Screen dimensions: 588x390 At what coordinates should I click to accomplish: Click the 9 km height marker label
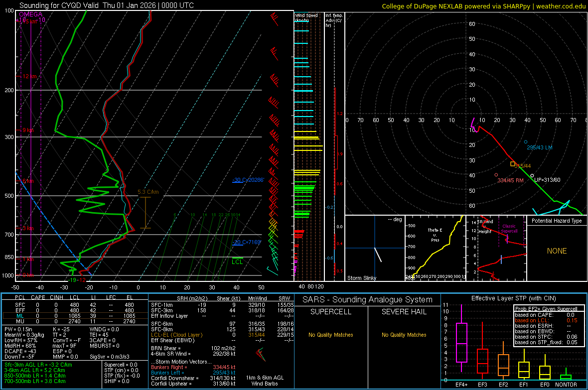pyautogui.click(x=28, y=130)
